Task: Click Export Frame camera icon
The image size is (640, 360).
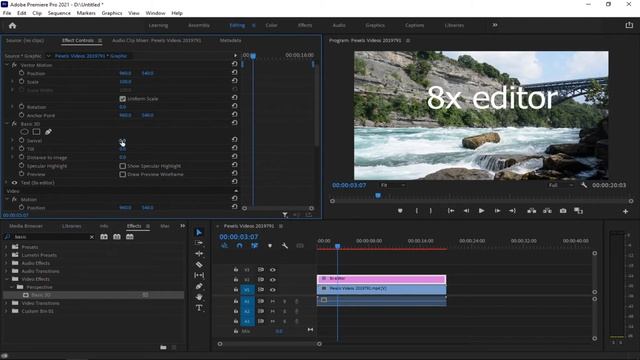Action: (x=563, y=211)
